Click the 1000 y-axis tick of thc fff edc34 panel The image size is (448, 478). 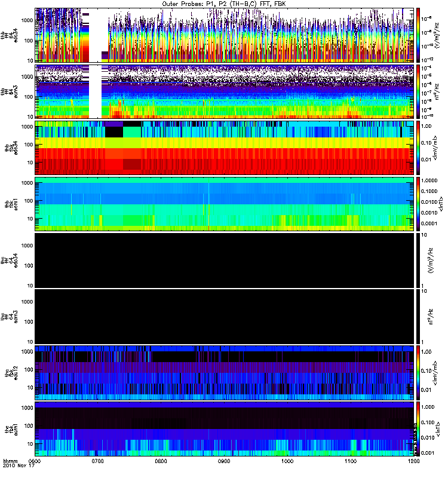(27, 246)
